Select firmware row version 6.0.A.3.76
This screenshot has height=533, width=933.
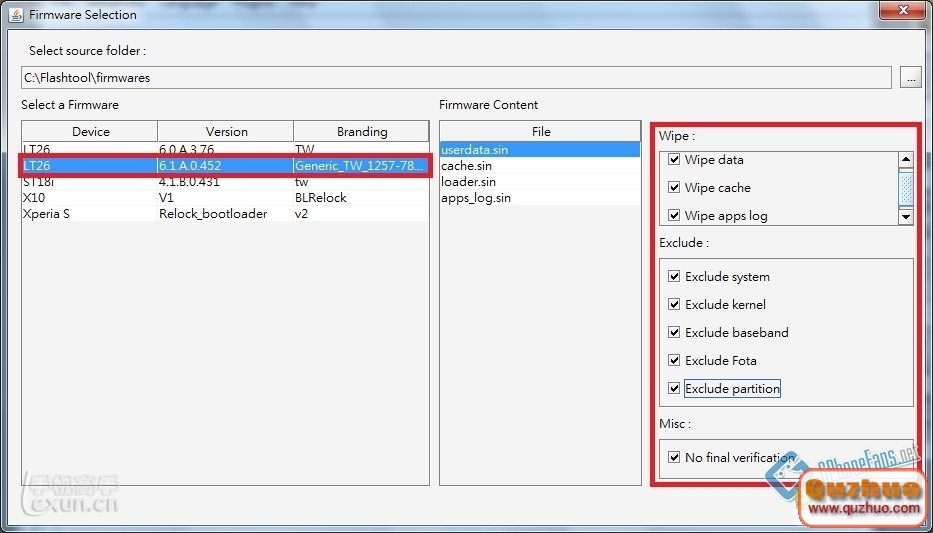226,149
